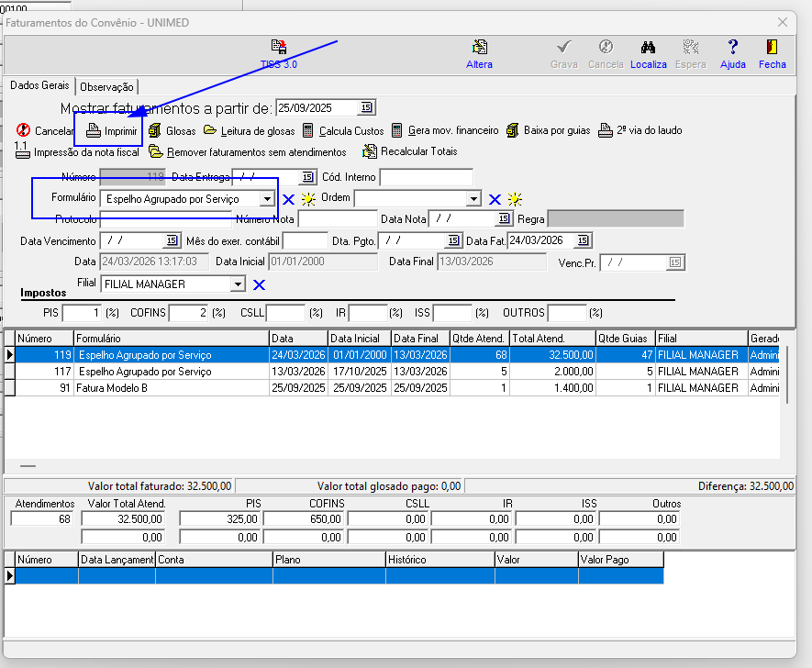Open Localiza search with binoculars icon

click(648, 48)
